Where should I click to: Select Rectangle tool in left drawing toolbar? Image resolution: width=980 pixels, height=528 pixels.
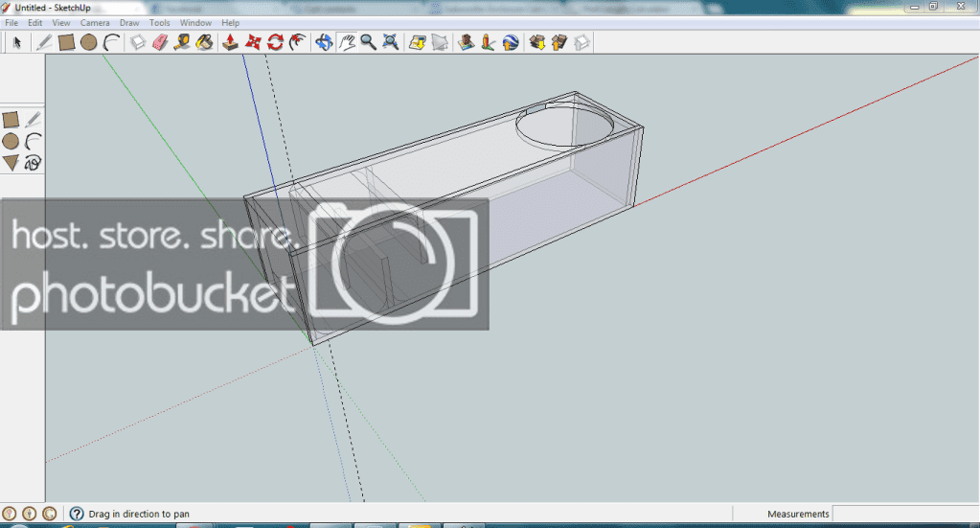click(11, 120)
